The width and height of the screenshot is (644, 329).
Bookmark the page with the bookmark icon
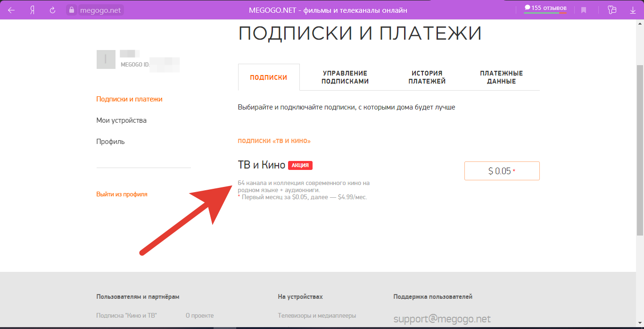pos(584,10)
